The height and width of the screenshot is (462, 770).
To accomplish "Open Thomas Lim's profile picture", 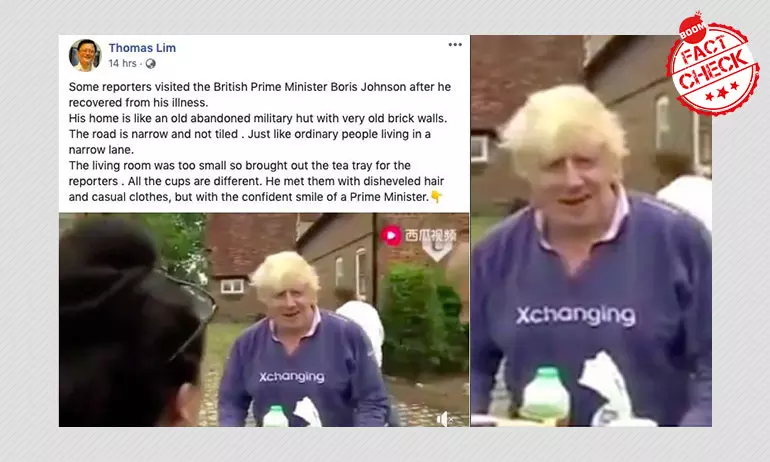I will [x=85, y=55].
